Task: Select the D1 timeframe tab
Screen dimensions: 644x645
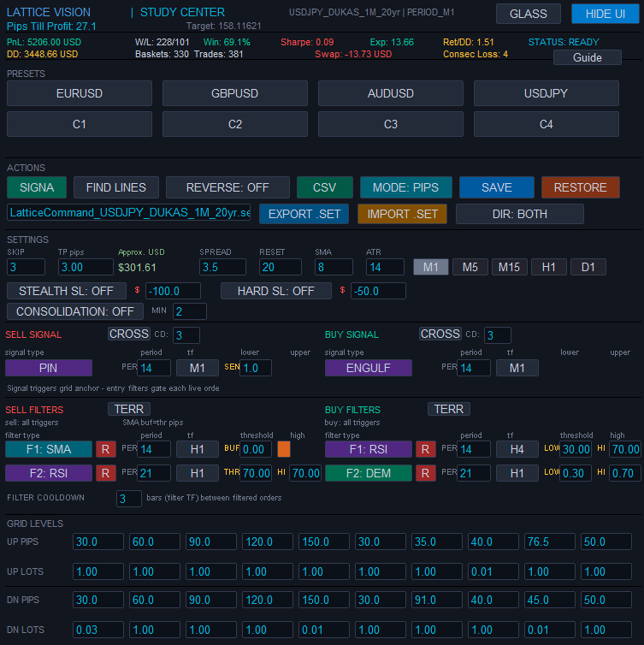Action: [x=588, y=267]
